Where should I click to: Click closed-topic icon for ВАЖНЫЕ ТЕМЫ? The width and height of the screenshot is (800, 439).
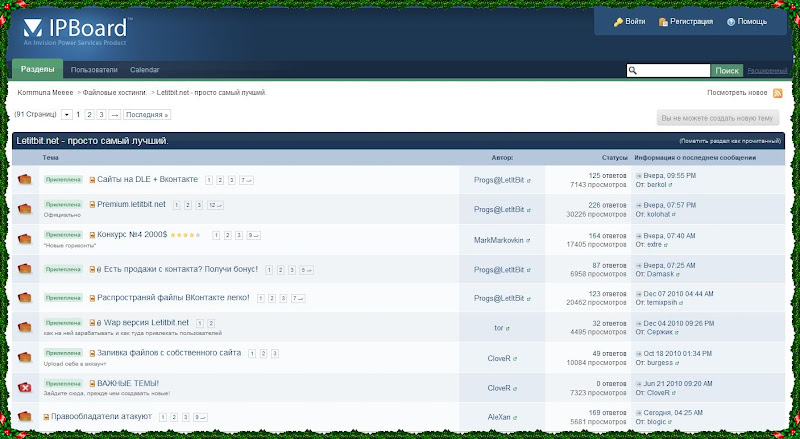(24, 387)
